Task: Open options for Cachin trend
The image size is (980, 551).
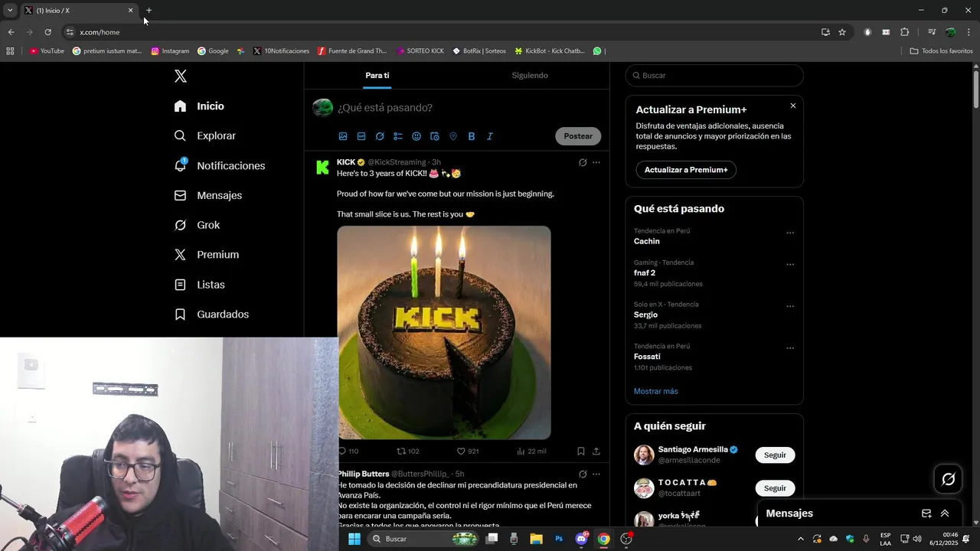Action: (790, 233)
